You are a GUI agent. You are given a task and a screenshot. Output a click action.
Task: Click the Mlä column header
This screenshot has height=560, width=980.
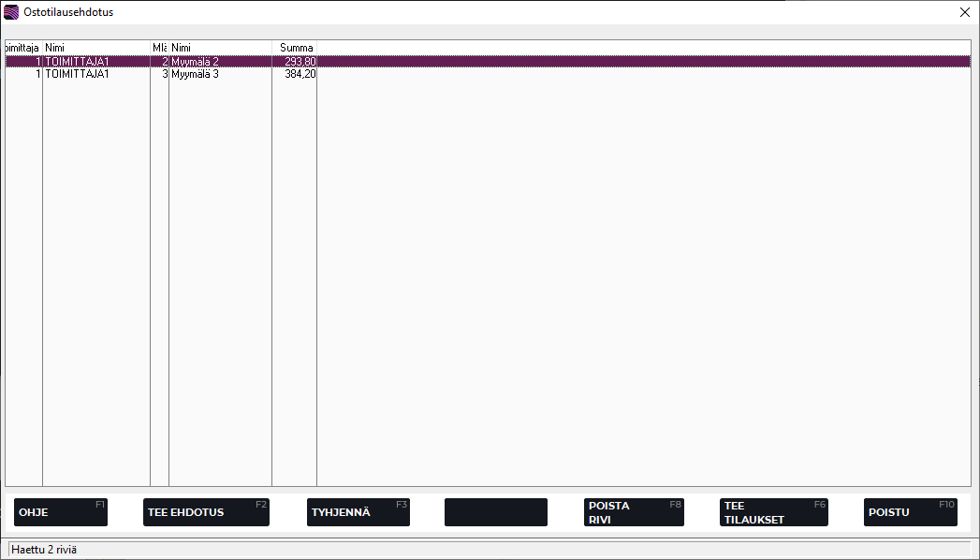click(159, 47)
